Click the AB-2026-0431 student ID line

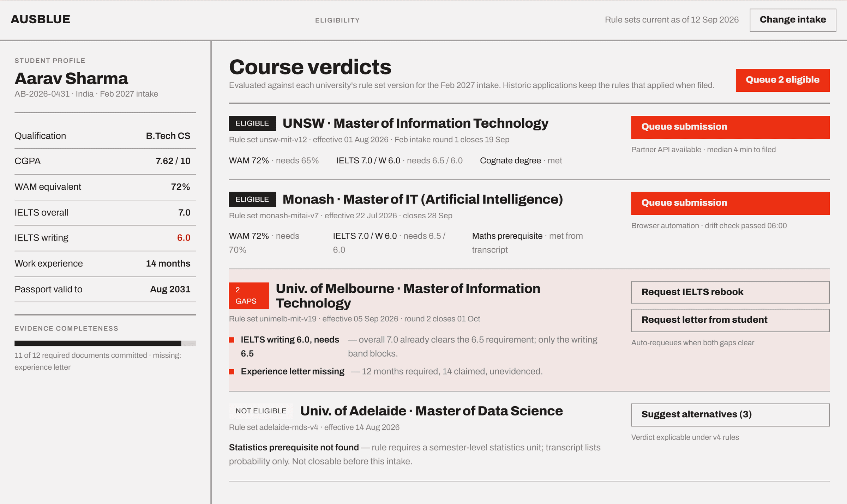86,94
